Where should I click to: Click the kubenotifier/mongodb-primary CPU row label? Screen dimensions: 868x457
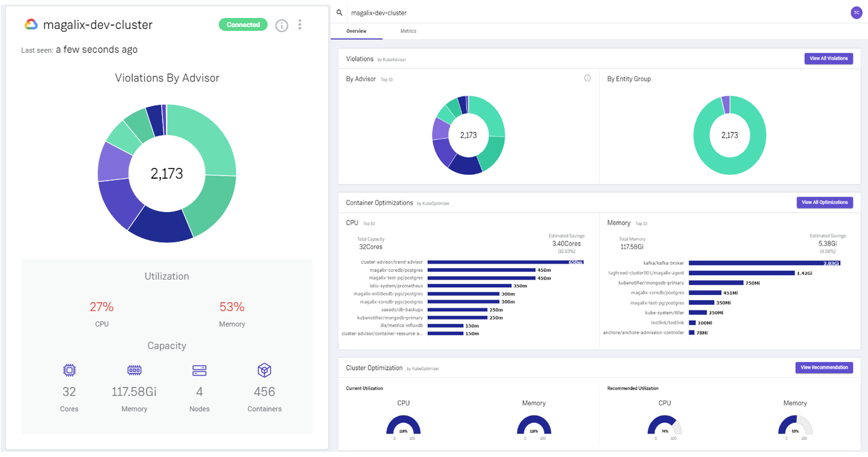pyautogui.click(x=390, y=318)
